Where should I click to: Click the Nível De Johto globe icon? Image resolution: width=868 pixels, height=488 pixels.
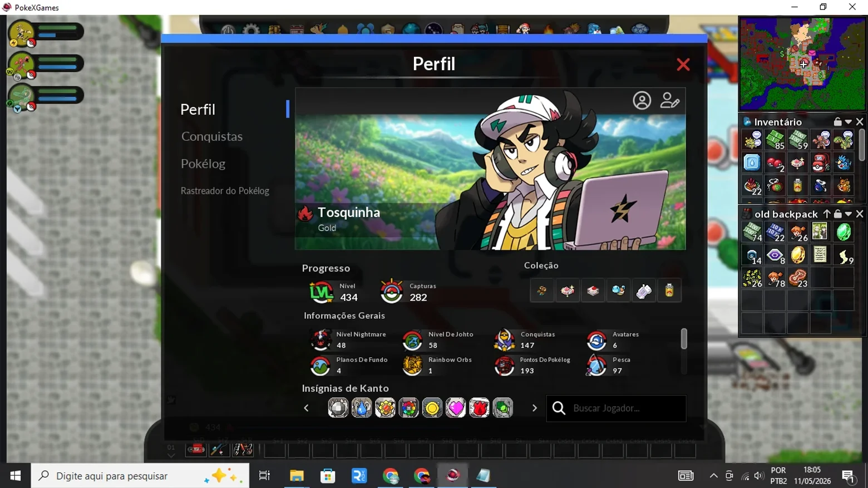(413, 340)
